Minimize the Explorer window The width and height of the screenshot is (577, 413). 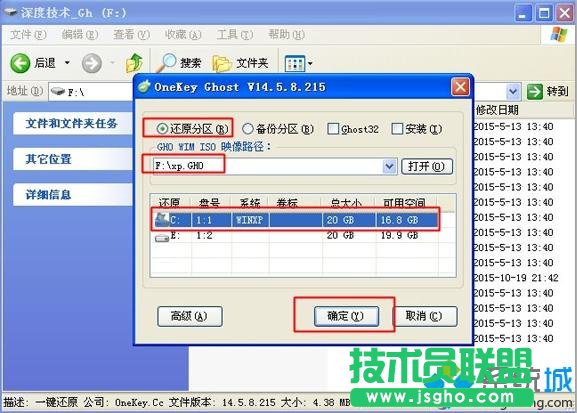click(x=523, y=14)
